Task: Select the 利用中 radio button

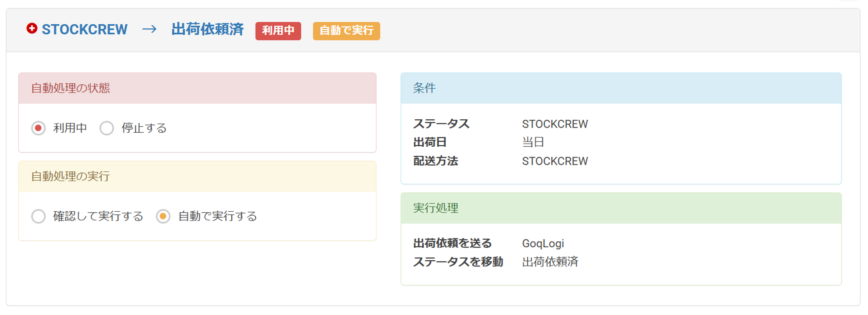Action: click(x=39, y=128)
